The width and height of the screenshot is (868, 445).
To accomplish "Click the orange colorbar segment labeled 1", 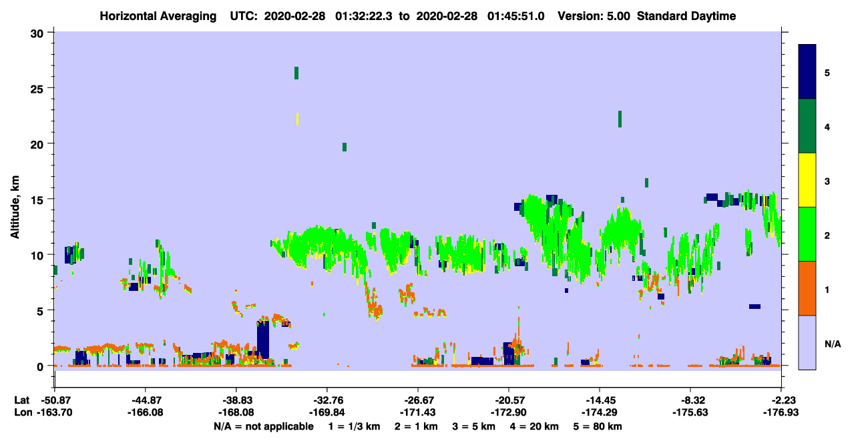I will click(808, 288).
